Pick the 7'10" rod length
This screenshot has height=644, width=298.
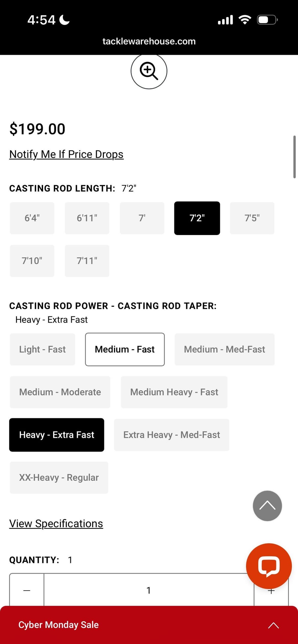tap(32, 261)
